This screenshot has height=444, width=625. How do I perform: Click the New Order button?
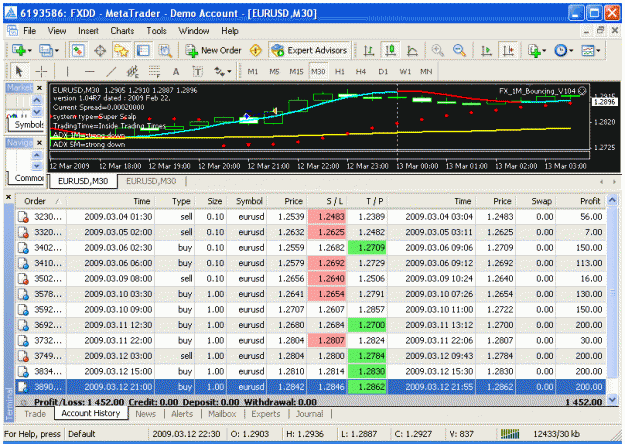214,51
